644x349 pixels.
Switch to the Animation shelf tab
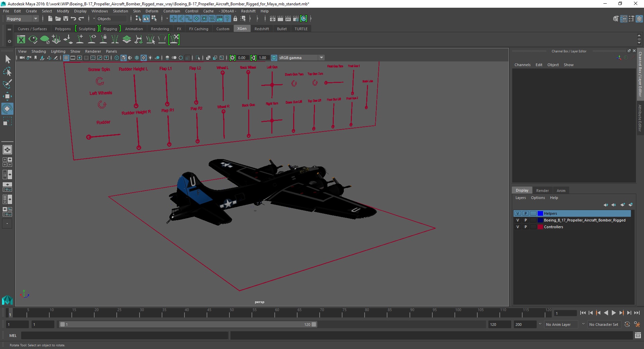134,29
